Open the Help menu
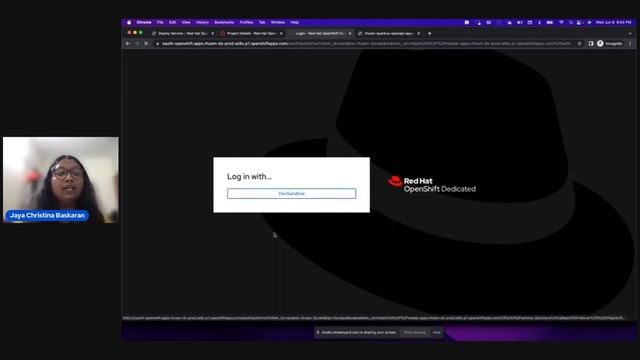 point(295,22)
